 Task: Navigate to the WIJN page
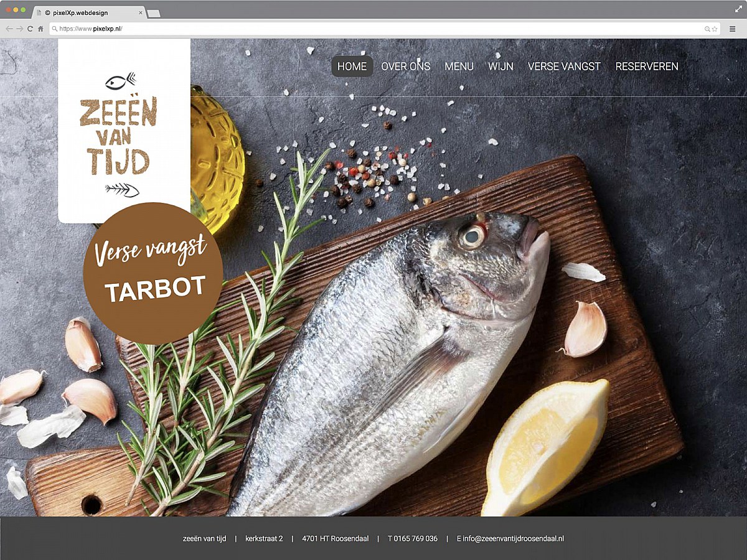(501, 66)
